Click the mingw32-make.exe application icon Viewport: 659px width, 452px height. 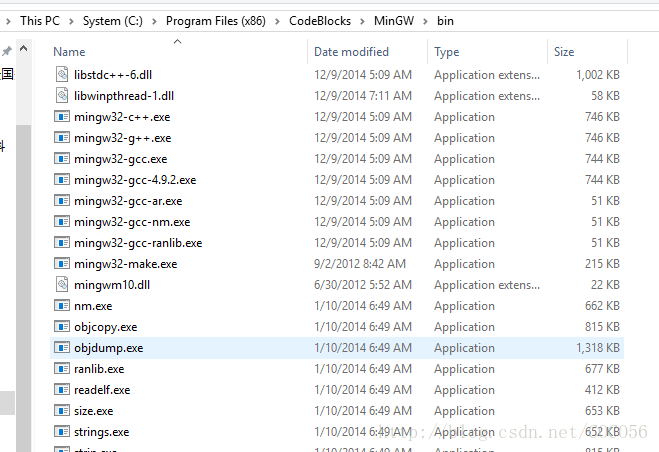62,264
